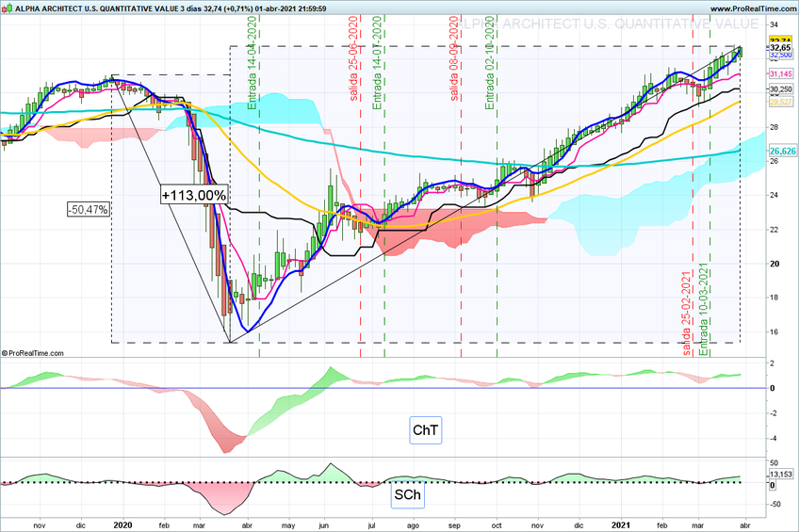Click the © ProRealTime.com copyright text
Viewport: 799px width, 532px height.
pyautogui.click(x=33, y=353)
